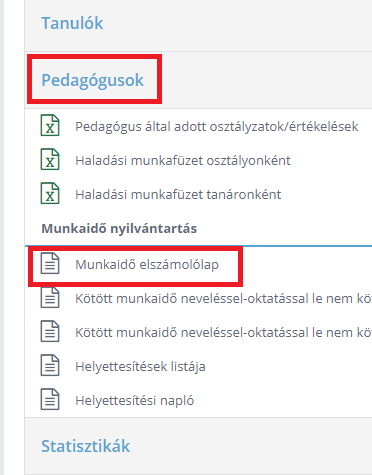The image size is (372, 475).
Task: Select second Kötött munkaidő neveléssel-oktatással entry text
Action: (x=224, y=333)
